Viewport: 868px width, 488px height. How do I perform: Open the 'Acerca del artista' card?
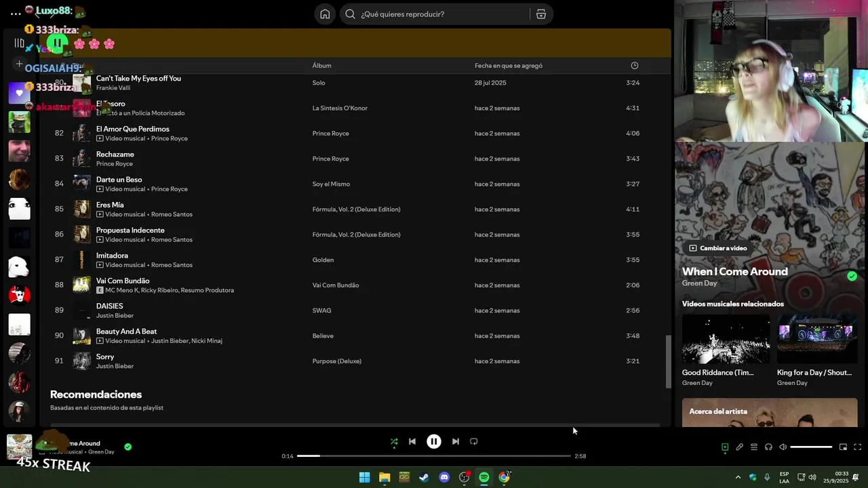point(770,413)
